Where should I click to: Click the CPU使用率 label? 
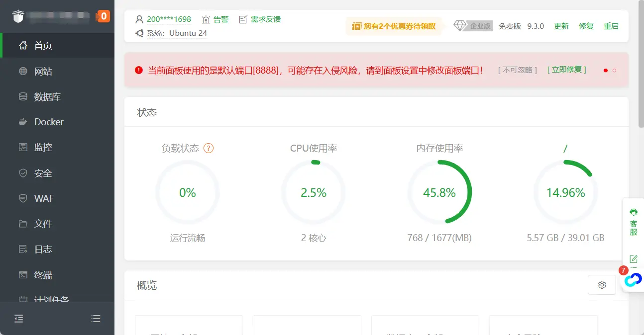point(314,148)
